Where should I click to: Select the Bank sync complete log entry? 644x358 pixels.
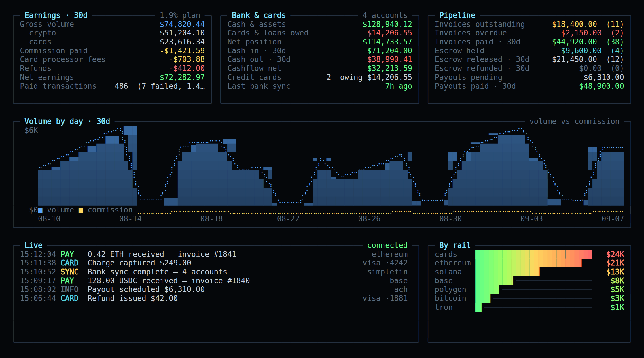pyautogui.click(x=214, y=272)
